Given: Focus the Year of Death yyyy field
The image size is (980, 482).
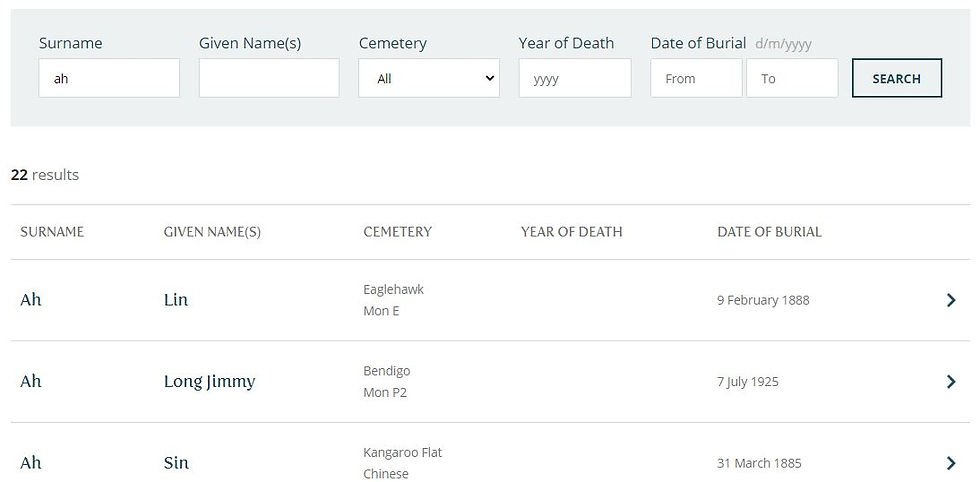Looking at the screenshot, I should (x=574, y=78).
